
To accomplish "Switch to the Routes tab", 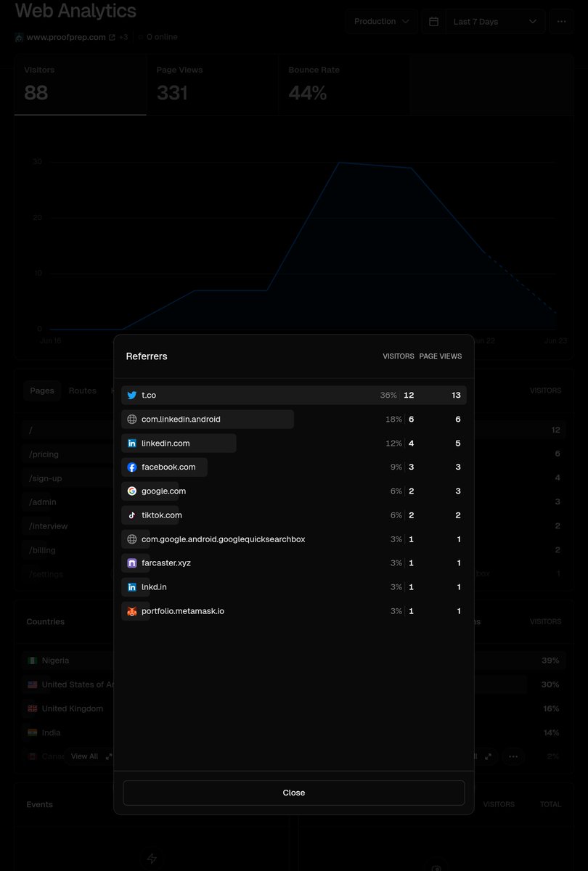I will point(83,390).
